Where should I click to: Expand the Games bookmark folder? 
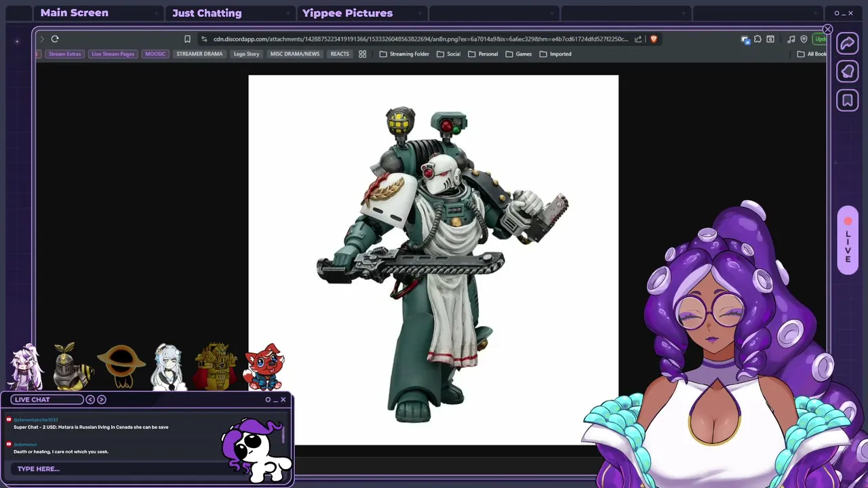[x=519, y=54]
